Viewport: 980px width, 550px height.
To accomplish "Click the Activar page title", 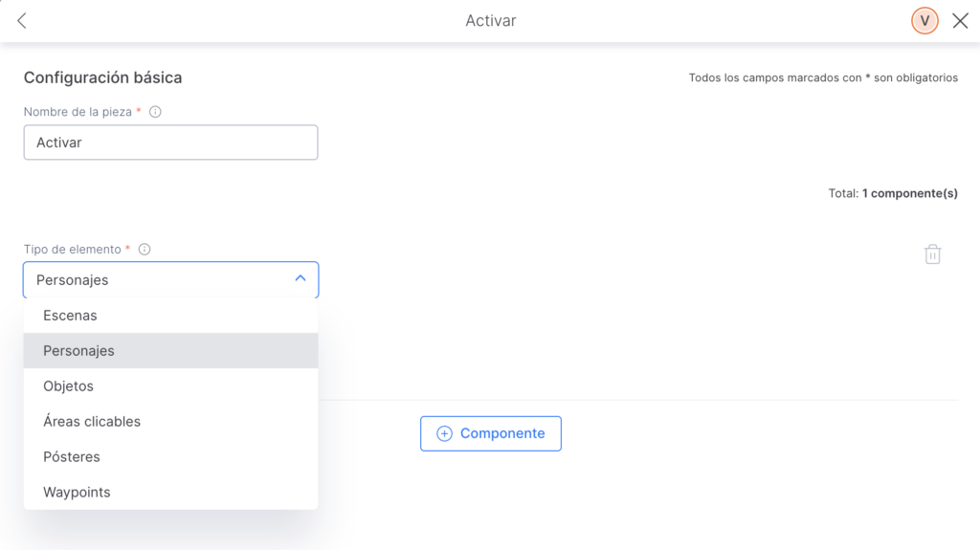I will tap(491, 21).
